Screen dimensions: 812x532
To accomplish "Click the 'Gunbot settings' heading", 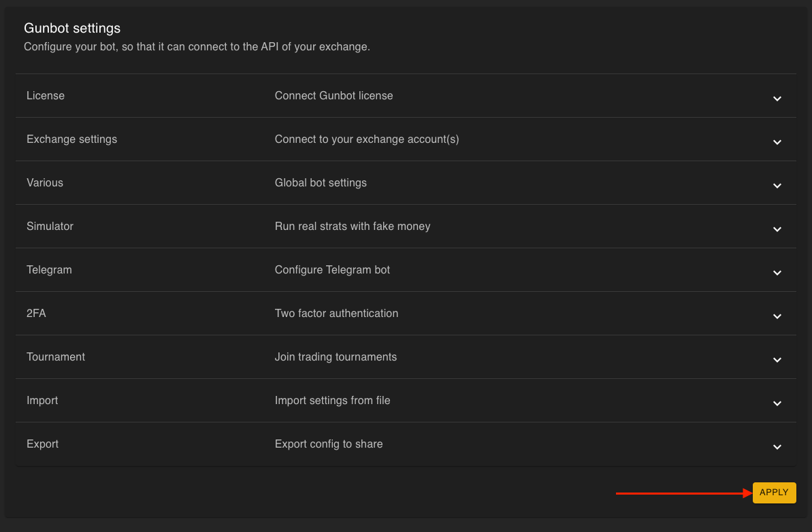I will click(72, 28).
